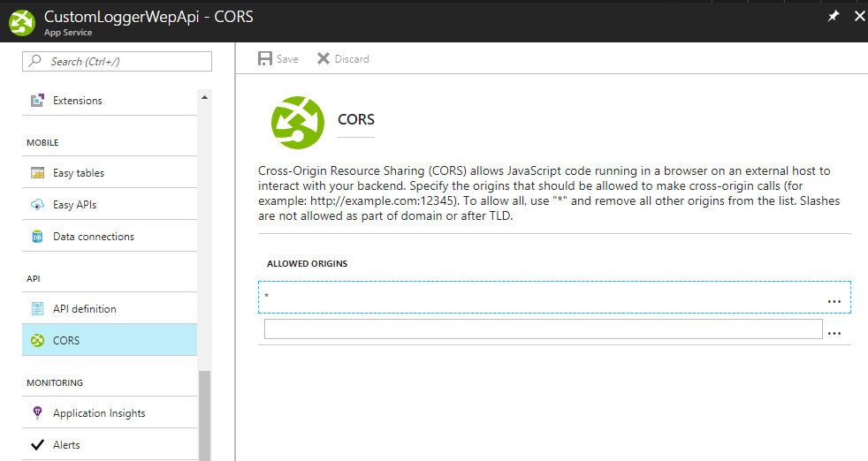This screenshot has height=461, width=868.
Task: Click the Easy APIs cloud icon
Action: click(37, 205)
